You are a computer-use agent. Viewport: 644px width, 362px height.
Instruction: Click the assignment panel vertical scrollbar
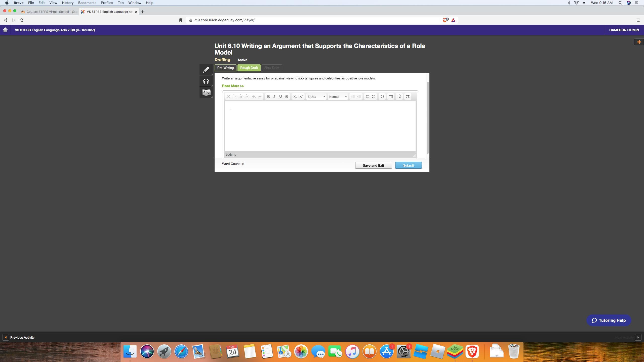tap(427, 118)
